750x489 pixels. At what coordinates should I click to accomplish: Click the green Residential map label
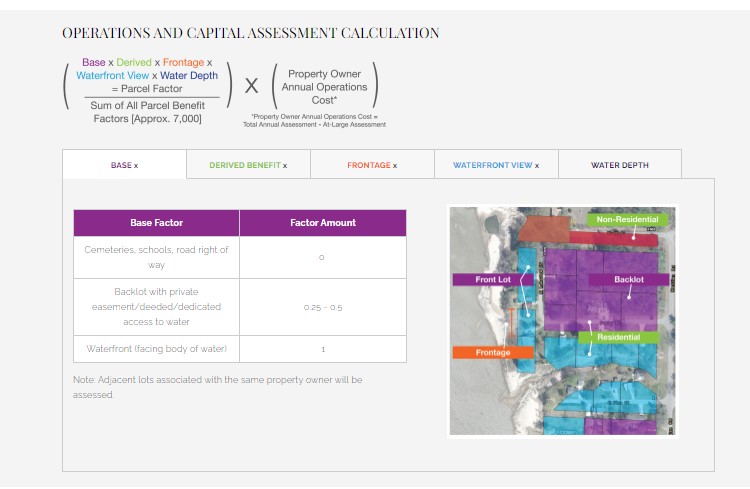pyautogui.click(x=618, y=338)
